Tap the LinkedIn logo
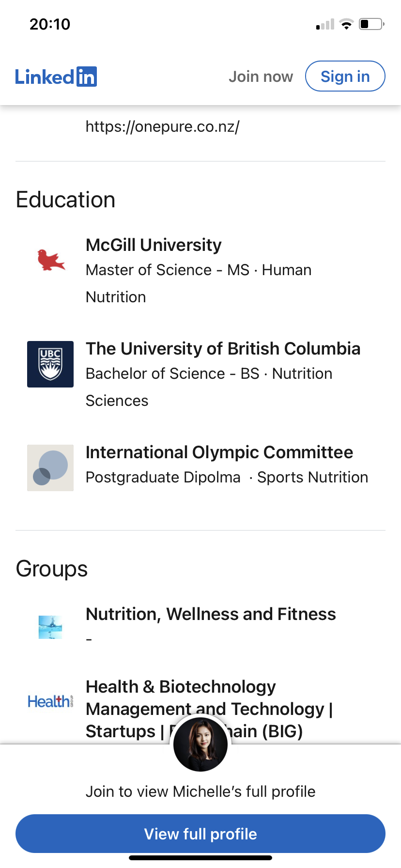Screen dimensions: 401x868 tap(56, 77)
